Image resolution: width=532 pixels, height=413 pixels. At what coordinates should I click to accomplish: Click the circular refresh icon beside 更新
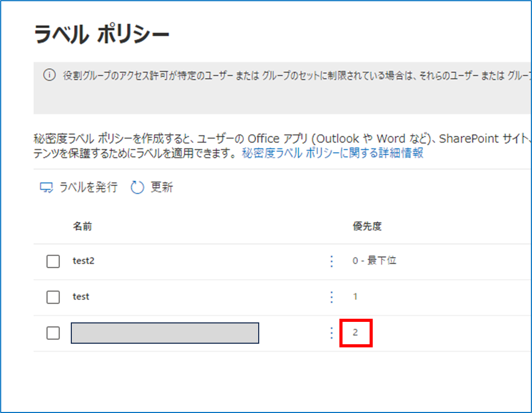(x=137, y=187)
